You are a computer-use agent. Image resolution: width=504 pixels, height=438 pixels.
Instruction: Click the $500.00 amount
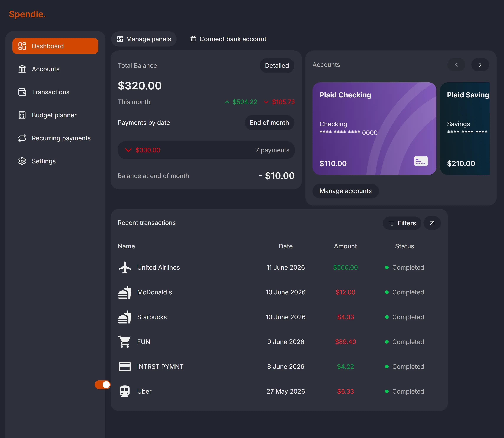pos(345,267)
